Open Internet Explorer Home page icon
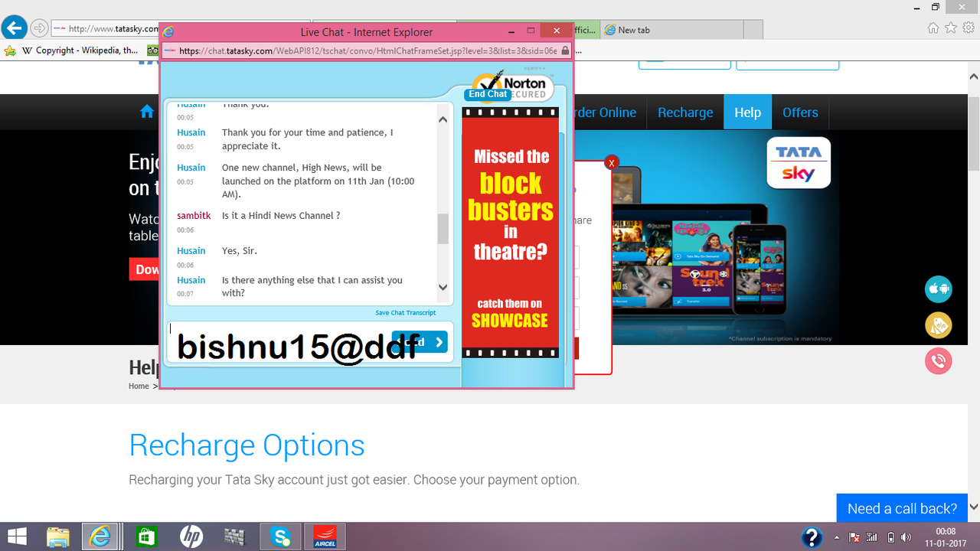The width and height of the screenshot is (980, 551). point(933,28)
